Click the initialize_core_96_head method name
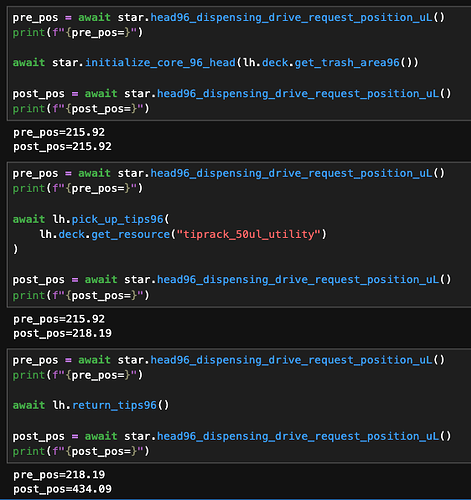Image resolution: width=471 pixels, height=500 pixels. pos(160,62)
